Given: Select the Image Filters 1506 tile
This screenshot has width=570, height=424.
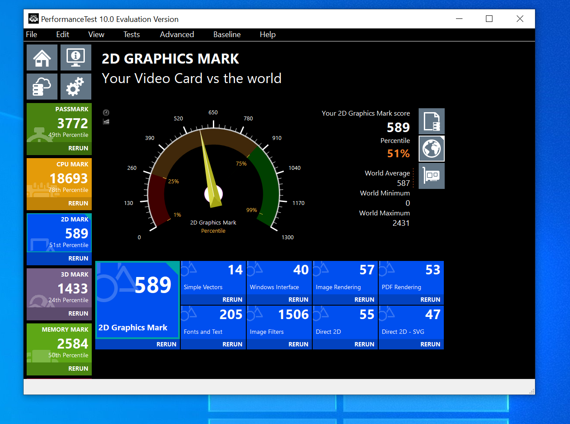Looking at the screenshot, I should click(280, 323).
